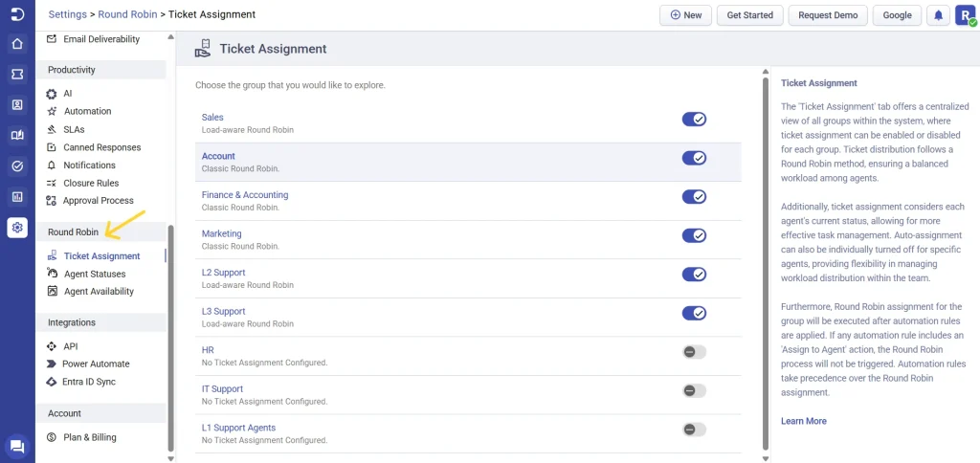
Task: Click the API icon under Integrations
Action: click(x=52, y=346)
